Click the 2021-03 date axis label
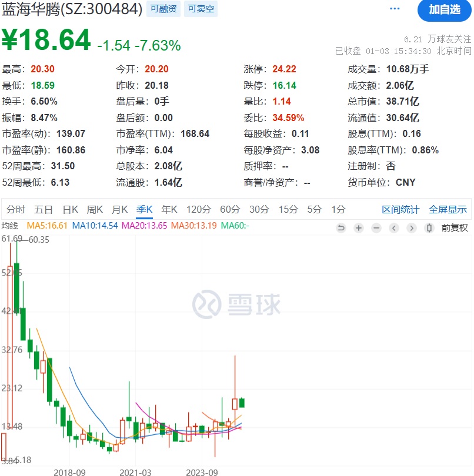The height and width of the screenshot is (476, 474). pos(135,472)
